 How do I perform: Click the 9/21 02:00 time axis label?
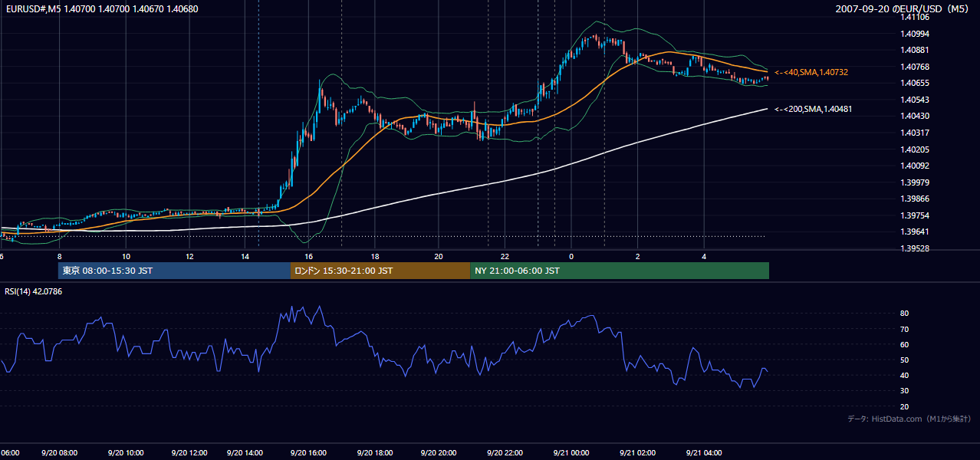[637, 453]
